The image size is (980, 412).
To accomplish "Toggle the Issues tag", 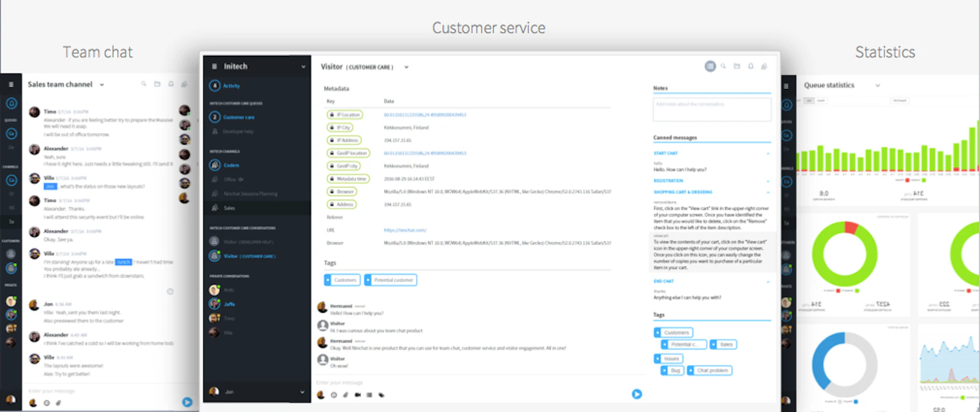I will click(x=668, y=359).
